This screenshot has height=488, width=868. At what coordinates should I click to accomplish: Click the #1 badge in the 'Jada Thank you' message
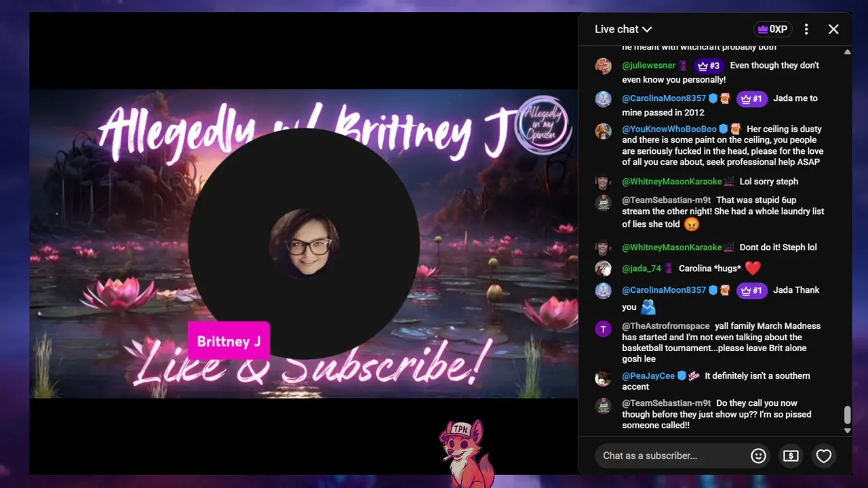click(751, 290)
